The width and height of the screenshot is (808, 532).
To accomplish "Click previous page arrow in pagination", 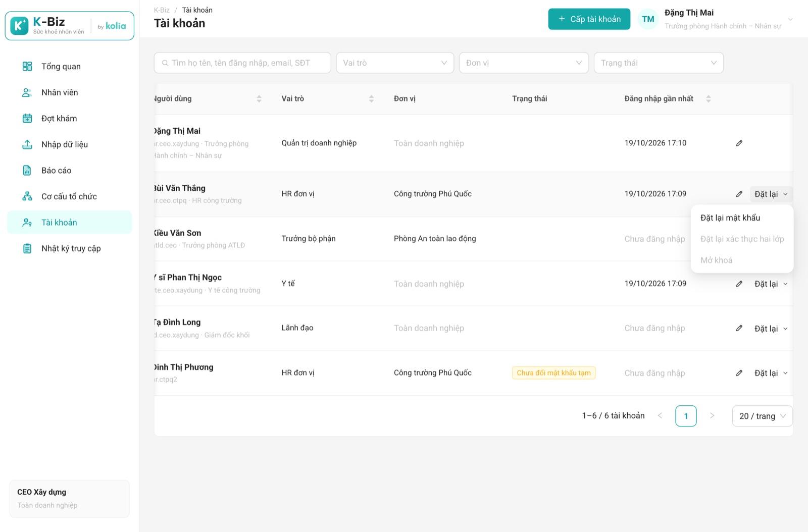I will 660,416.
